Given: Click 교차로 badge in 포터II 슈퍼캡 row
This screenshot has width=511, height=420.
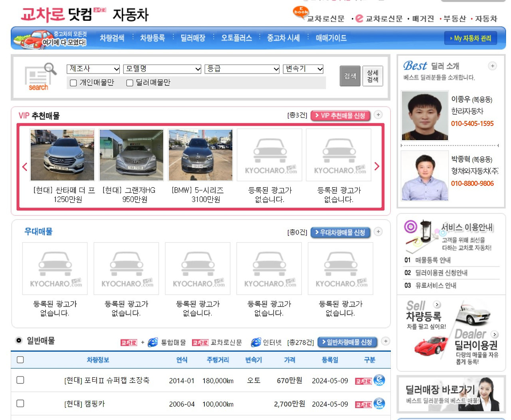Looking at the screenshot, I should 363,381.
